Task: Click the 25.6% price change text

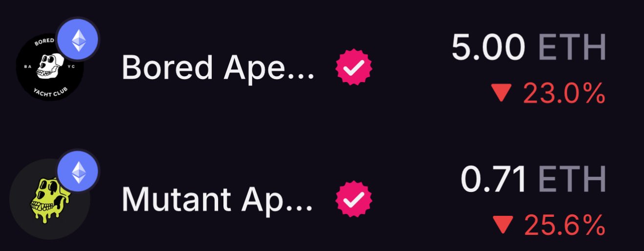Action: click(x=564, y=225)
